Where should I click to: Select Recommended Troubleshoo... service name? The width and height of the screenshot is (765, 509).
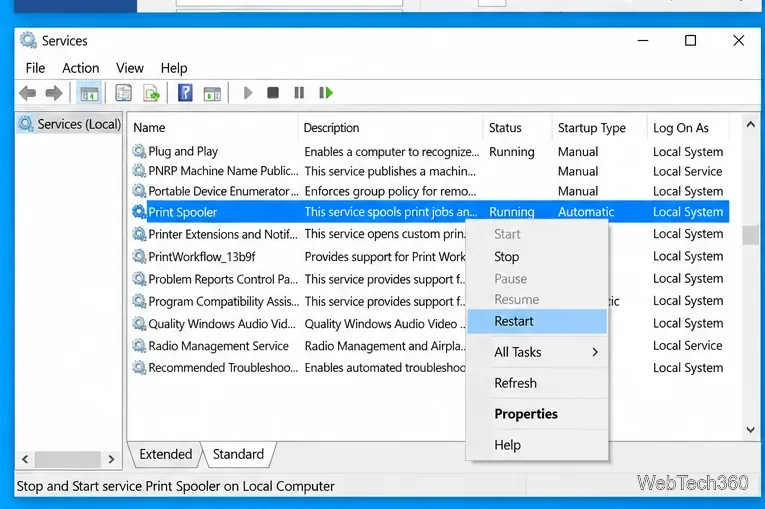(x=222, y=367)
